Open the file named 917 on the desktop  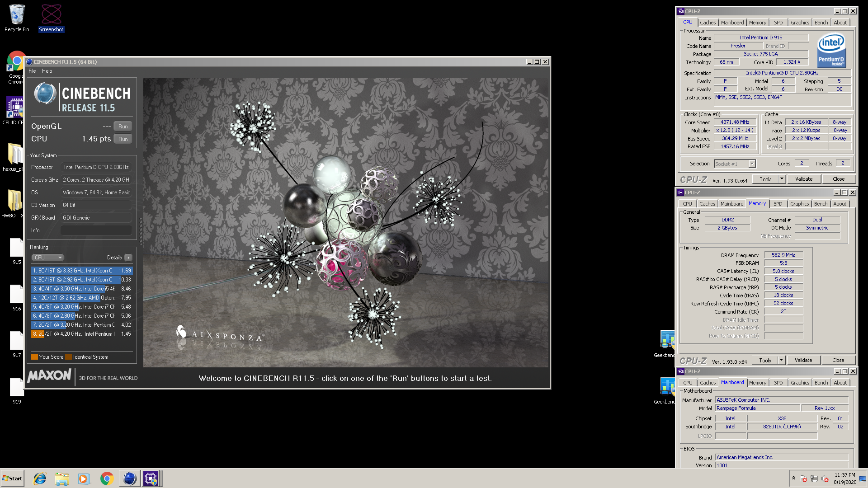point(17,344)
